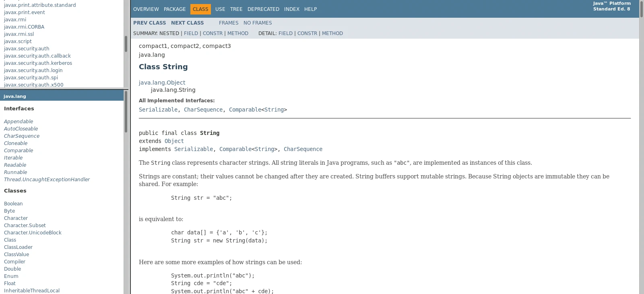Open Thread.UncaughtExceptionHandler in the interfaces list

pos(47,180)
